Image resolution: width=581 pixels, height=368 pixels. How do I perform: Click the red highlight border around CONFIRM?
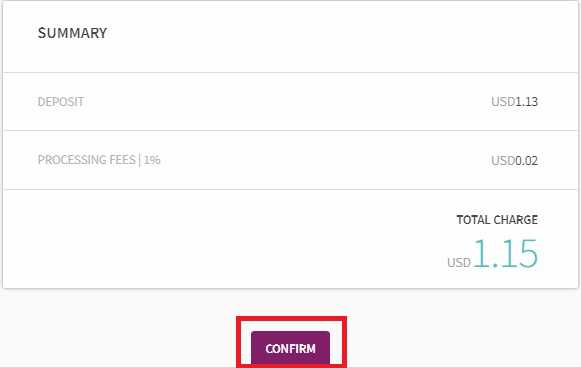(x=291, y=318)
